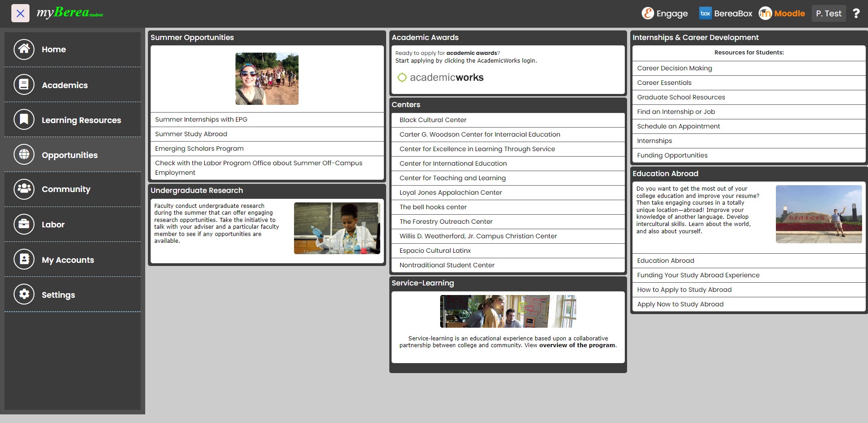Click the Settings gear icon
This screenshot has height=423, width=868.
24,295
